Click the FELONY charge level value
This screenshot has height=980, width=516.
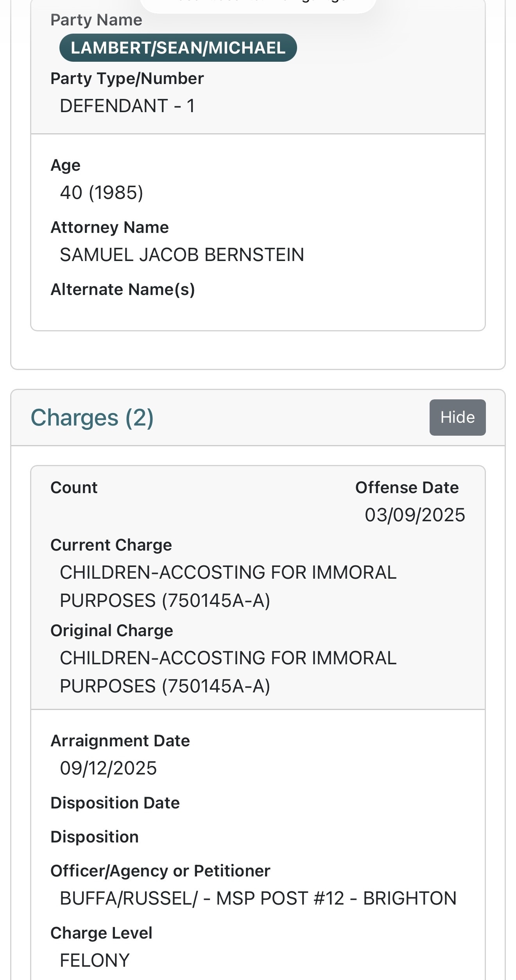tap(95, 960)
